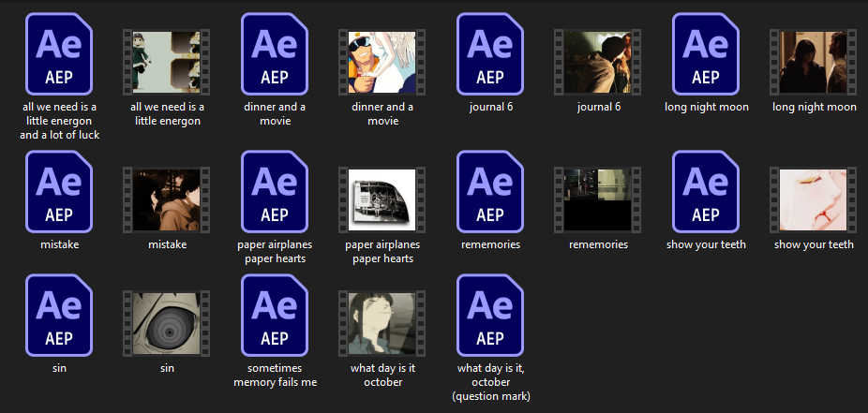Image resolution: width=868 pixels, height=413 pixels.
Task: Click the 'rememories' AEP file icon
Action: 490,191
